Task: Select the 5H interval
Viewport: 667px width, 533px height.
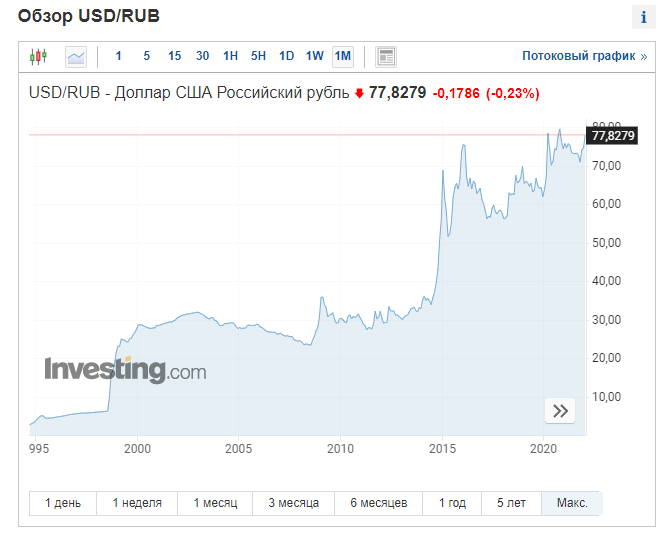Action: [x=258, y=56]
